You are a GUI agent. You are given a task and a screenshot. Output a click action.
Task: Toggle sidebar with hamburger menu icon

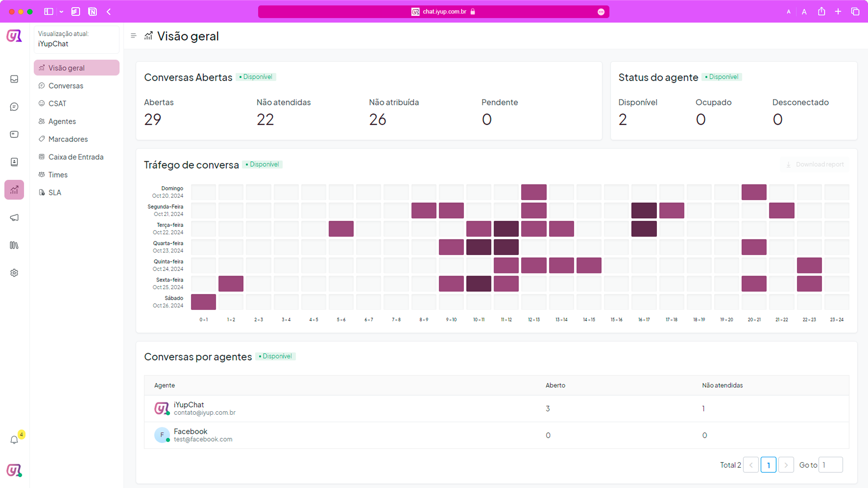(x=133, y=36)
